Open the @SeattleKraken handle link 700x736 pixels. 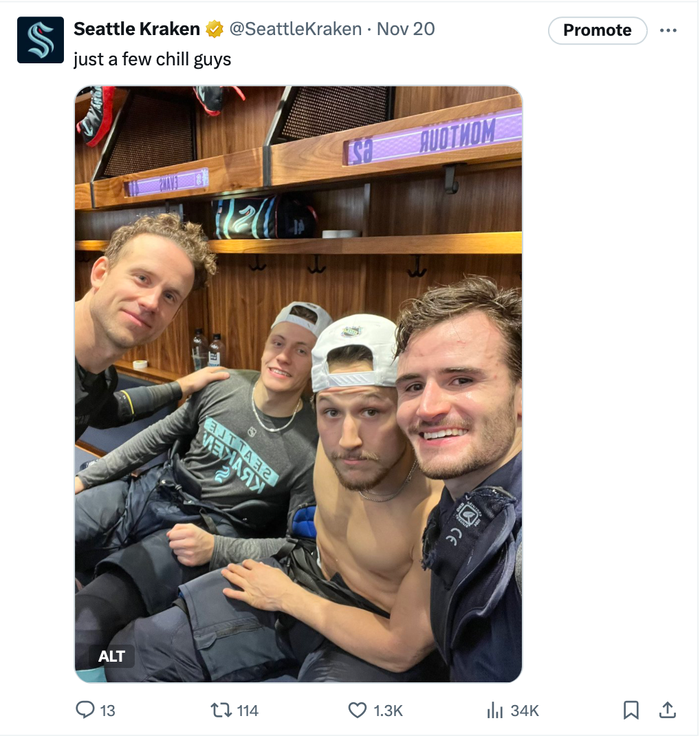point(295,29)
